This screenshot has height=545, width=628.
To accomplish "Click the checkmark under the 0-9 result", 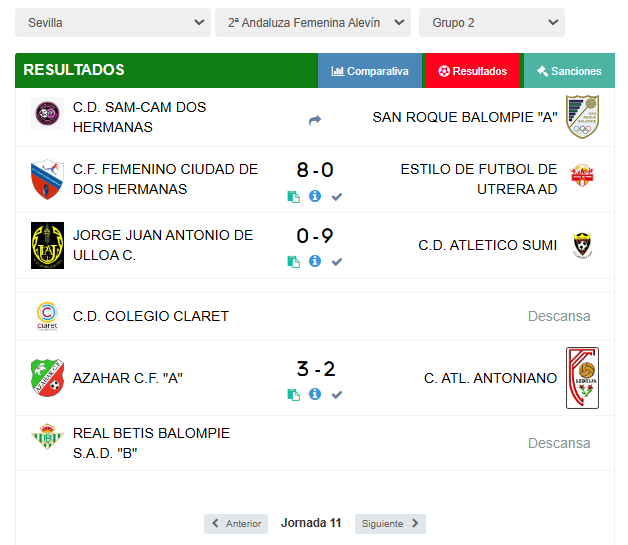I will (337, 262).
